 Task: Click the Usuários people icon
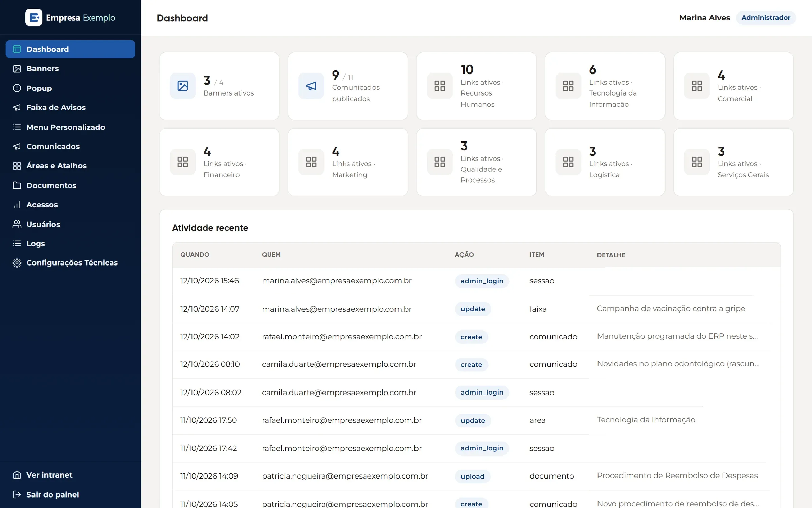pos(17,224)
